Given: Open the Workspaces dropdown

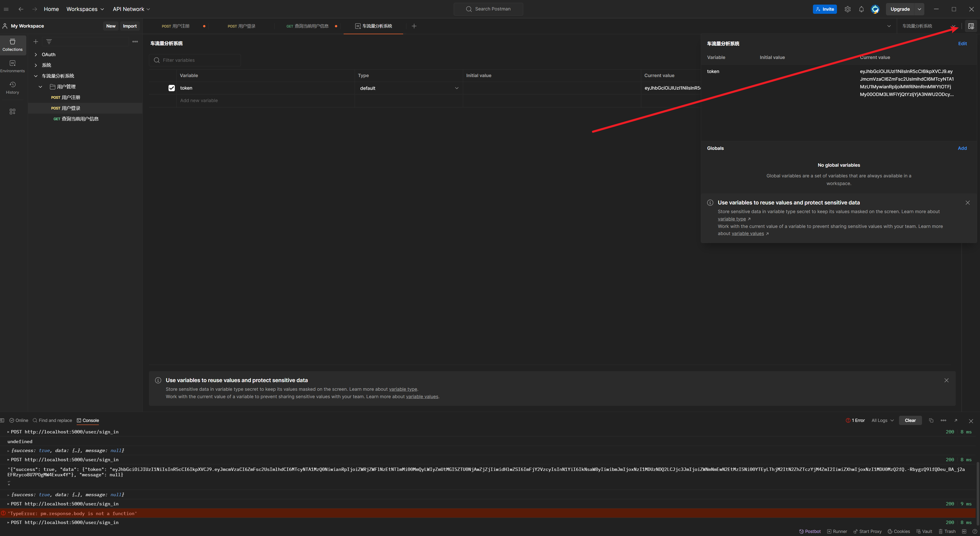Looking at the screenshot, I should (85, 9).
